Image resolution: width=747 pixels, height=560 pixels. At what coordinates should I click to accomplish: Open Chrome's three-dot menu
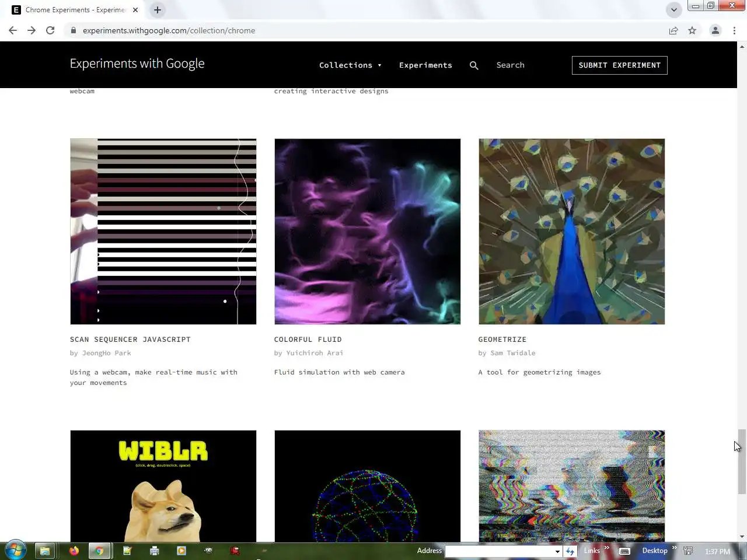click(x=734, y=30)
